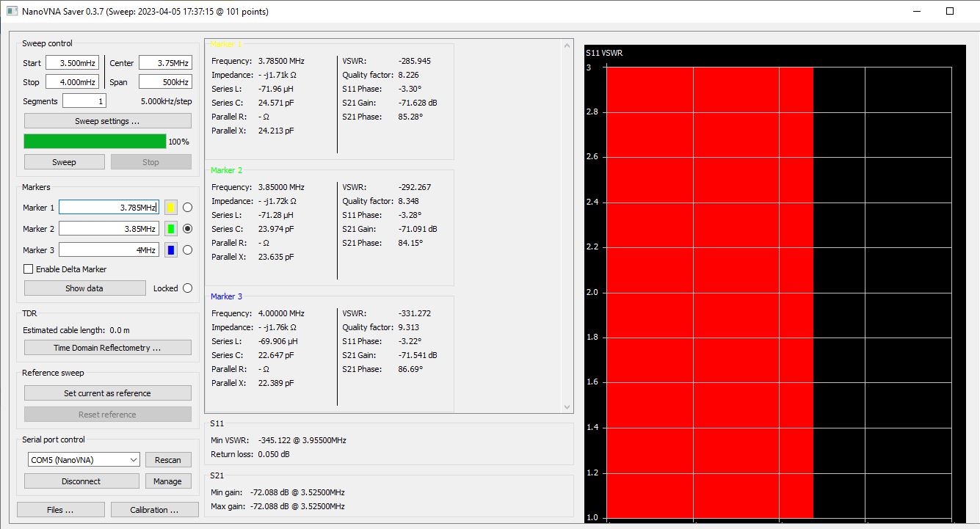Viewport: 980px width, 529px height.
Task: Click Marker 3 blue color swatch
Action: point(171,250)
